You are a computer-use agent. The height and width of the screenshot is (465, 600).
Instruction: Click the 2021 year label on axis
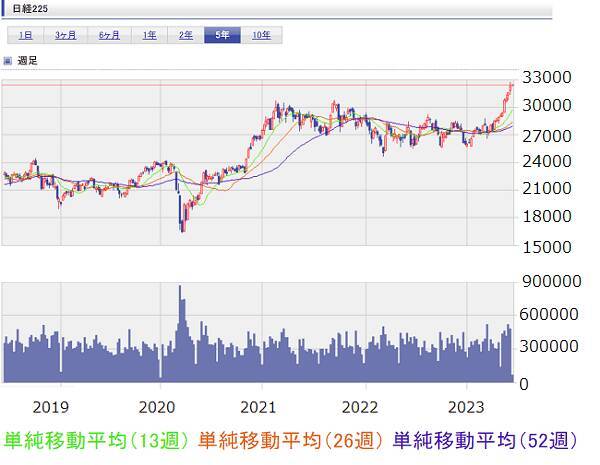click(x=260, y=407)
